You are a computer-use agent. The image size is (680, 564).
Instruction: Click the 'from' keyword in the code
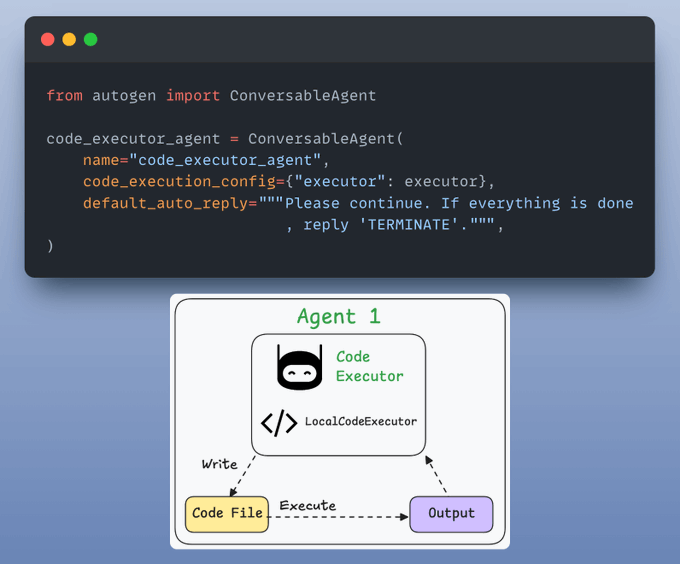point(64,96)
